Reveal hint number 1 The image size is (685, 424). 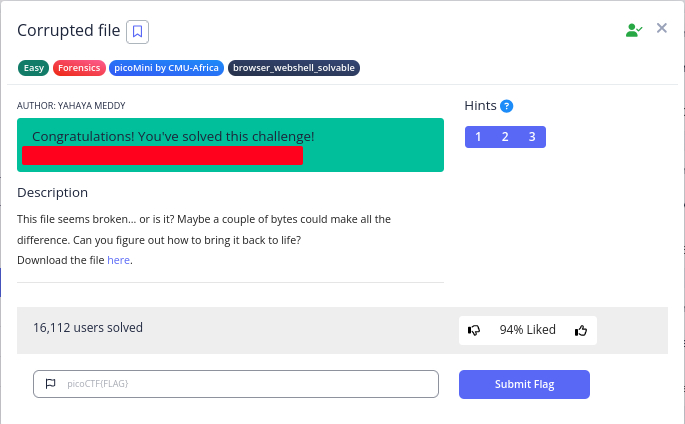(x=479, y=137)
